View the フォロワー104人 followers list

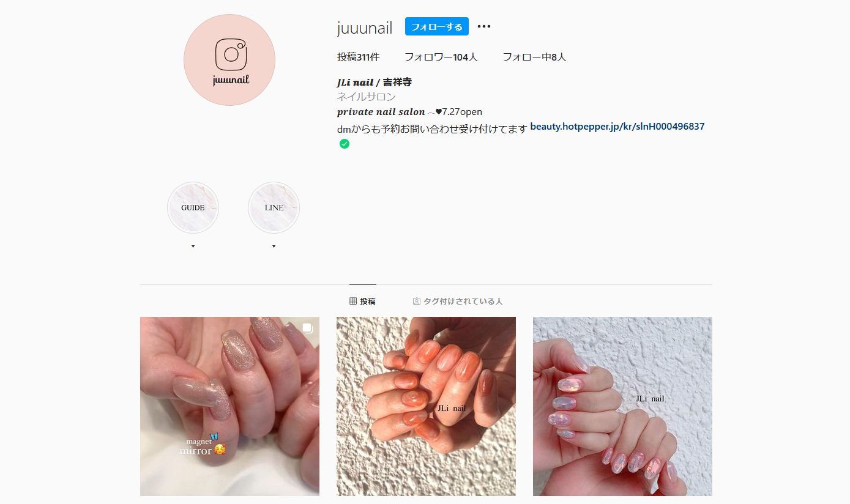coord(441,57)
